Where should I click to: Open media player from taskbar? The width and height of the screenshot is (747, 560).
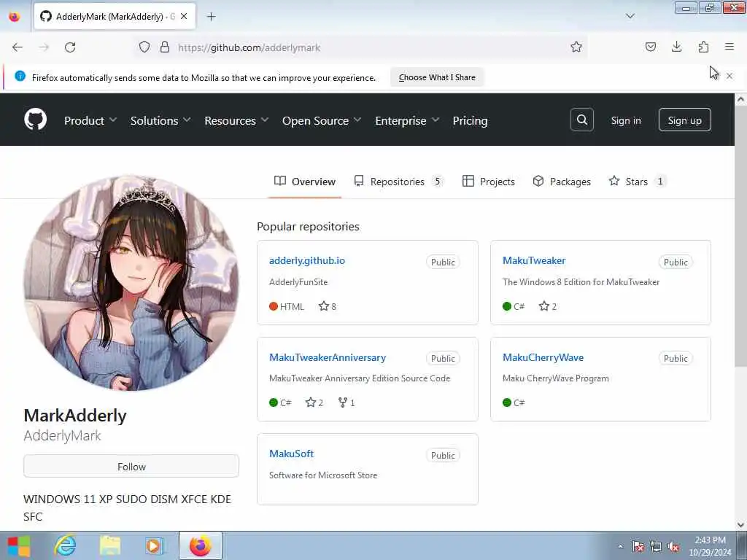(x=155, y=545)
